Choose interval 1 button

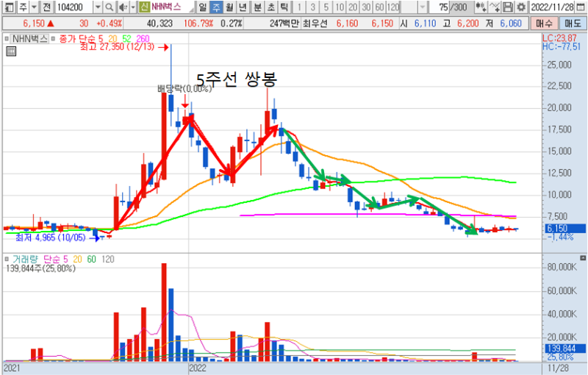pyautogui.click(x=299, y=7)
